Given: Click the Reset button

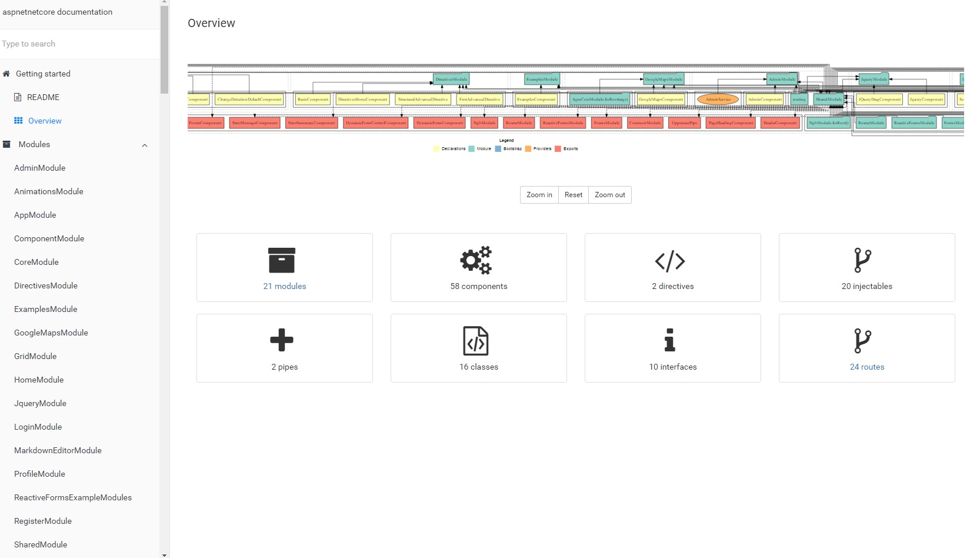Looking at the screenshot, I should [x=574, y=195].
